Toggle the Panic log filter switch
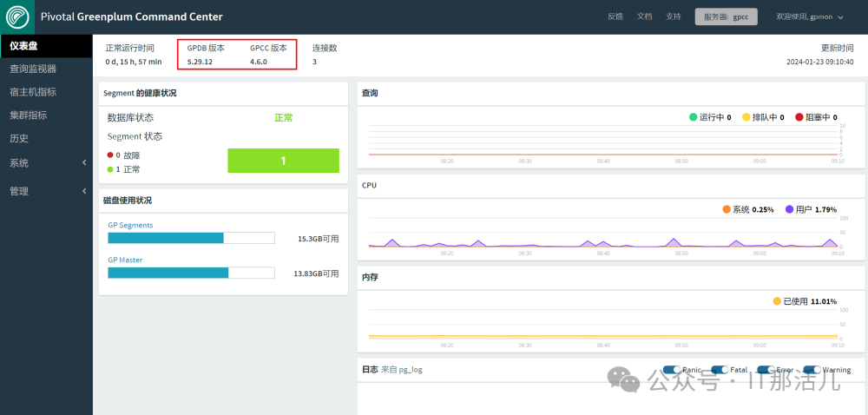 pos(672,370)
